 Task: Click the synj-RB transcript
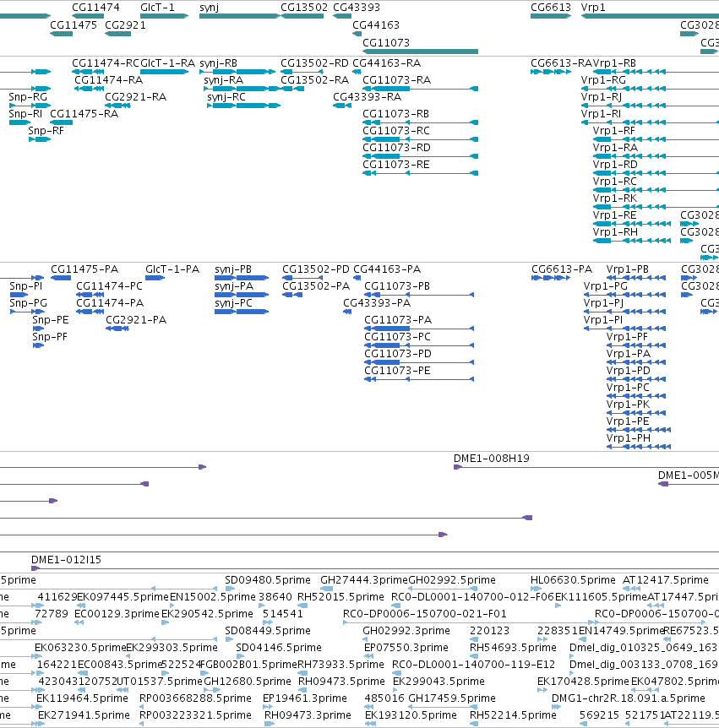click(237, 72)
